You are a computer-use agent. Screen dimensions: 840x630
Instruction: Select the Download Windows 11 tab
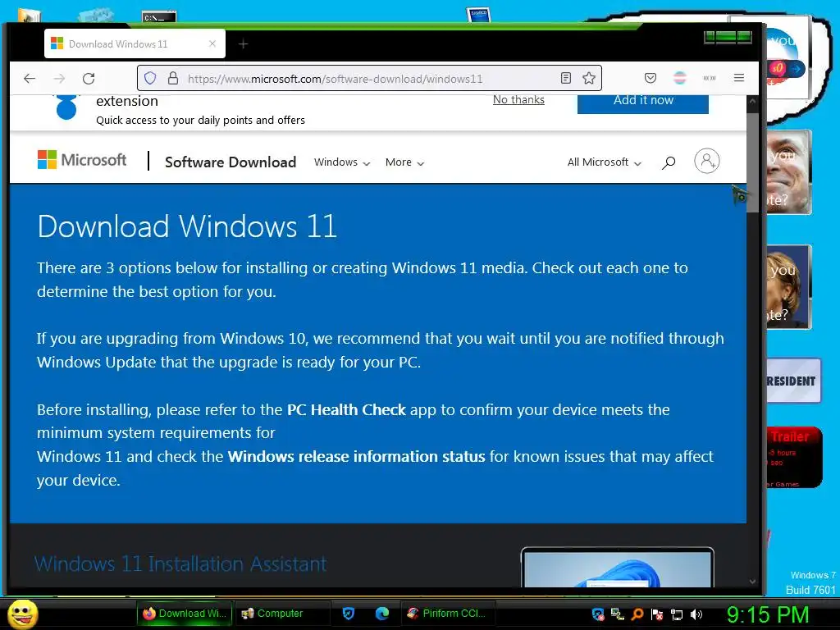[x=135, y=44]
